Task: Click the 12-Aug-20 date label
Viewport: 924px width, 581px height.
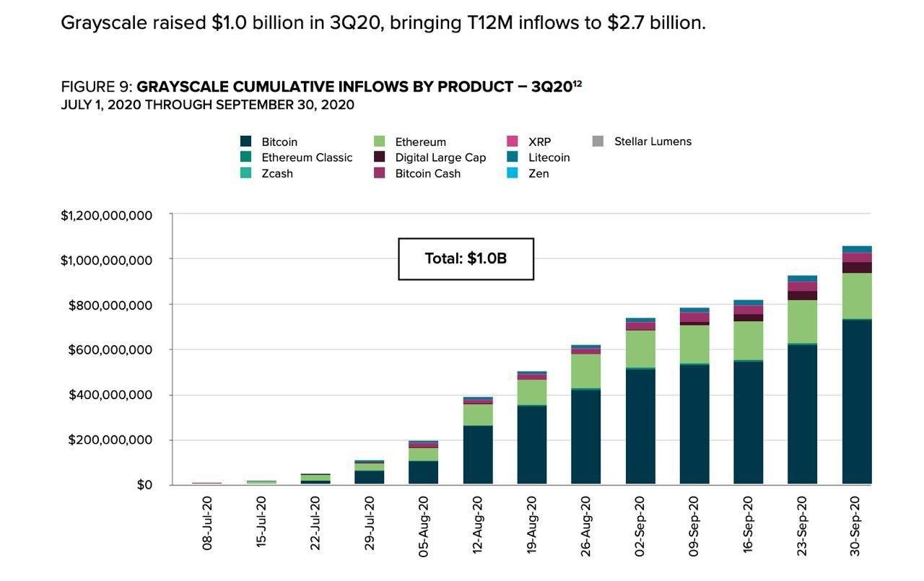Action: pos(478,525)
